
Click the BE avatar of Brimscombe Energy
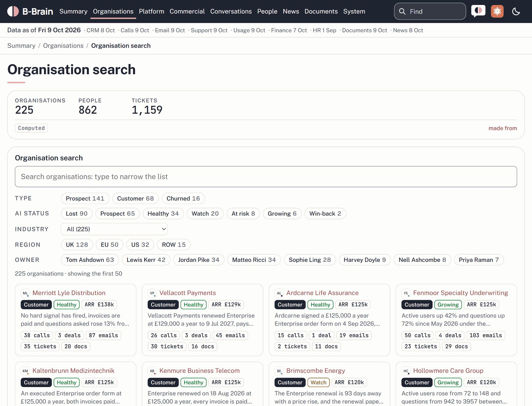(279, 371)
